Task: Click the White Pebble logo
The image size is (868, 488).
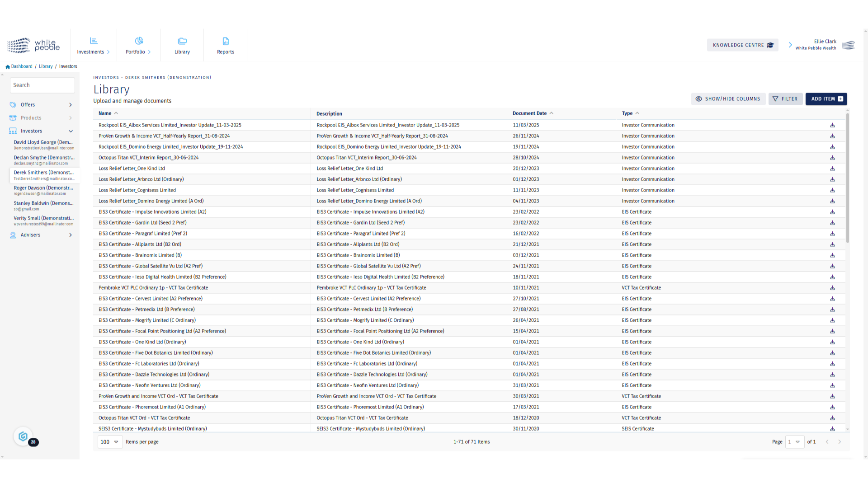Action: click(x=33, y=45)
